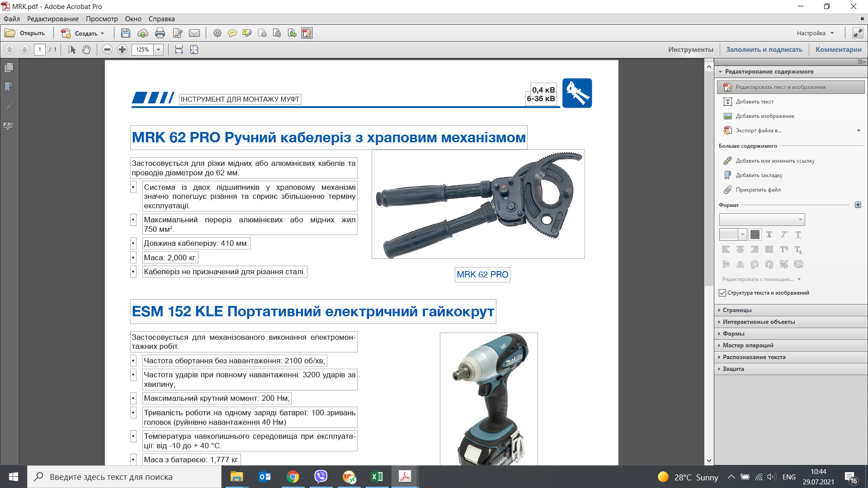This screenshot has height=488, width=868.
Task: Click the 'Открыть' button
Action: tap(25, 33)
